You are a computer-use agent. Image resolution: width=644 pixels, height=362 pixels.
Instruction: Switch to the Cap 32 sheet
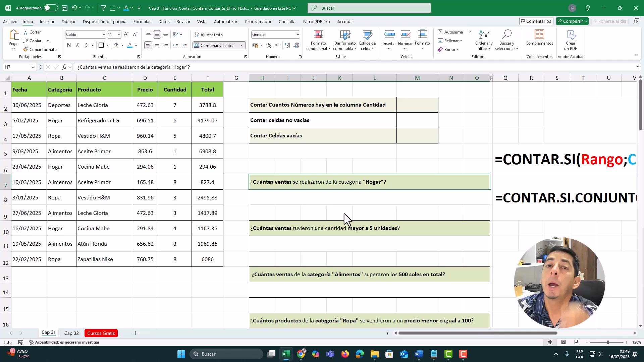[x=71, y=333]
